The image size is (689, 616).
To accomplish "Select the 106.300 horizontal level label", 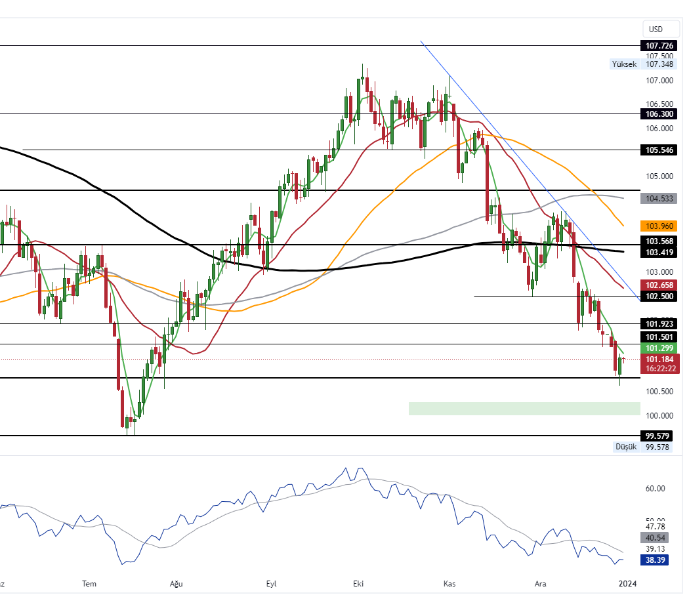I will pos(658,114).
